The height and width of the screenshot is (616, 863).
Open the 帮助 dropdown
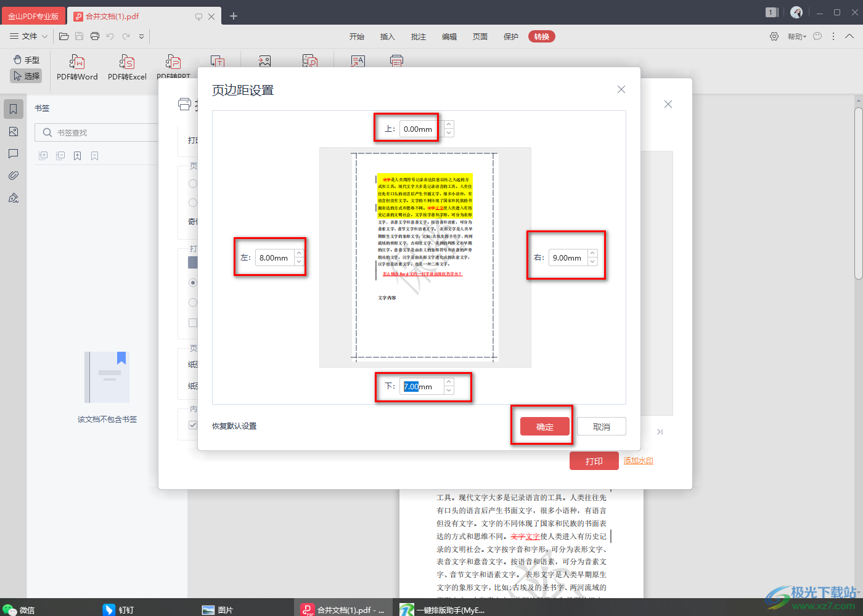[796, 36]
